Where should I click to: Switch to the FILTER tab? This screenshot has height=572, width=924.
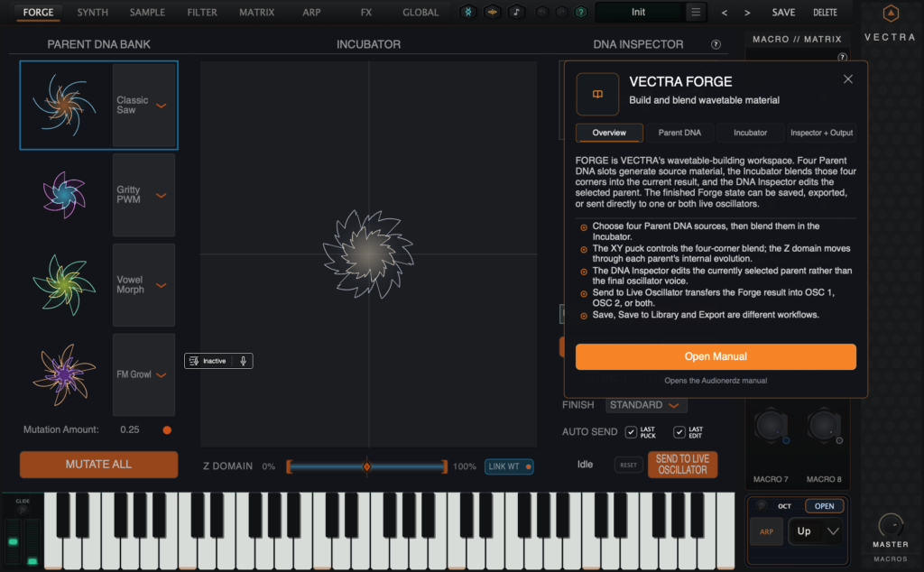click(202, 13)
